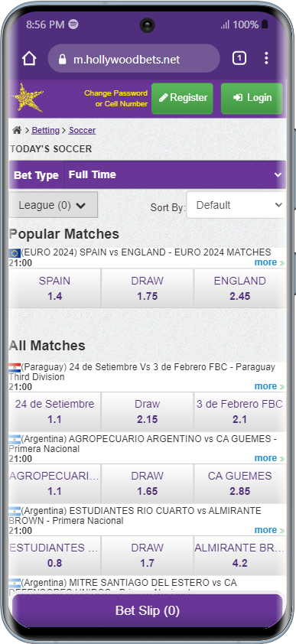
Task: Open the Sort By Default dropdown
Action: pos(236,205)
